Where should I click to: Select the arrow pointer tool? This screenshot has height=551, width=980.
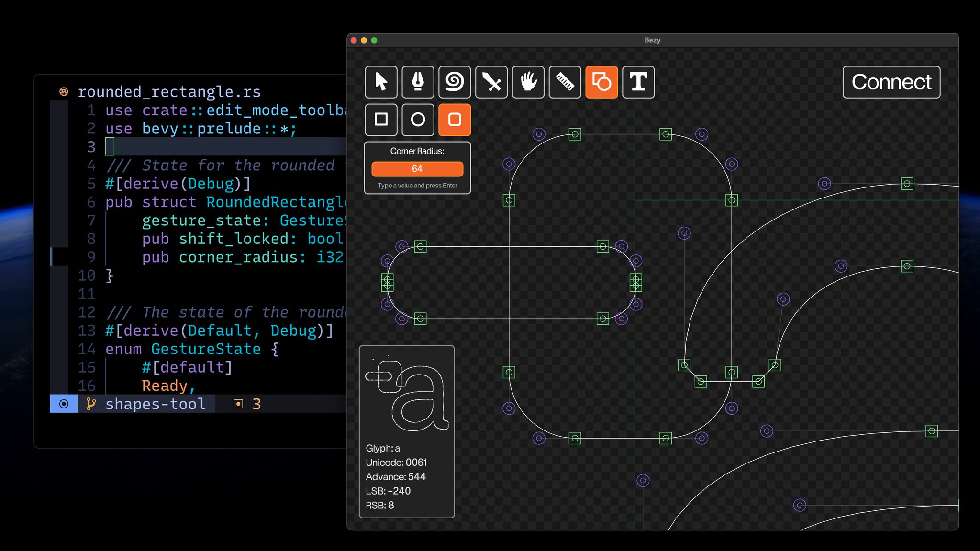[x=381, y=82]
